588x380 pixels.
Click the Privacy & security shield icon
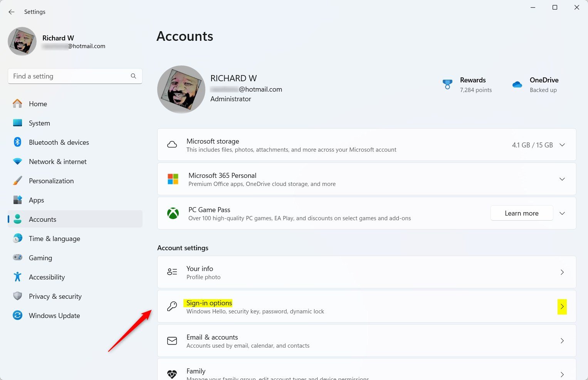18,296
